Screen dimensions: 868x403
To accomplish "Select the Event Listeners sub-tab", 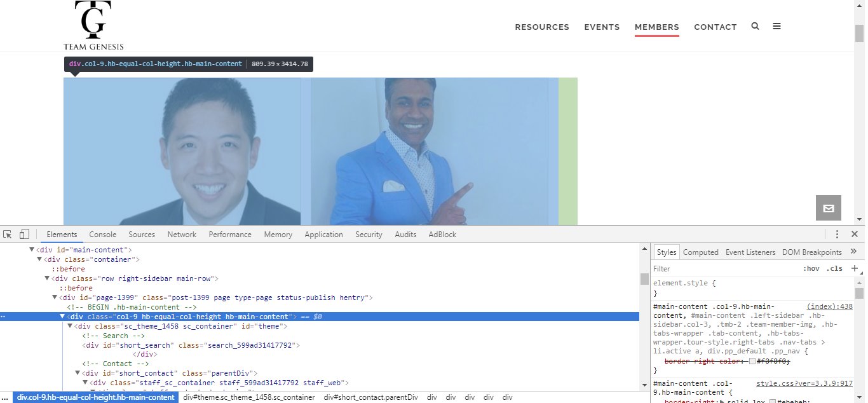I will tap(750, 252).
